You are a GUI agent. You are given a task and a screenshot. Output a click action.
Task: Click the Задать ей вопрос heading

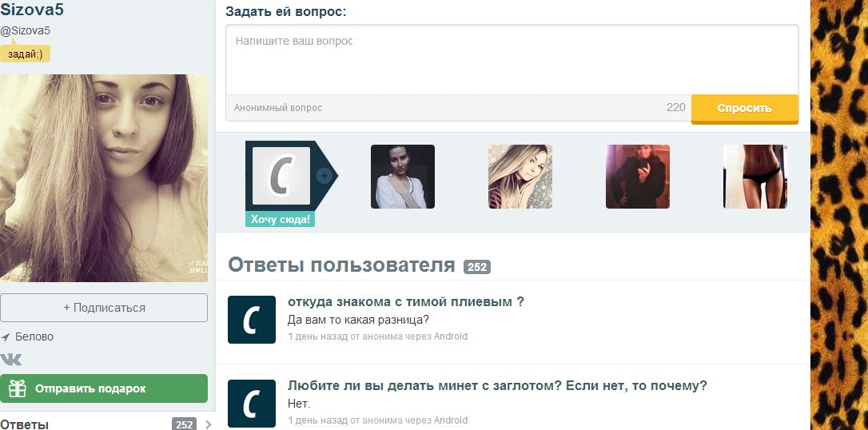(x=285, y=11)
